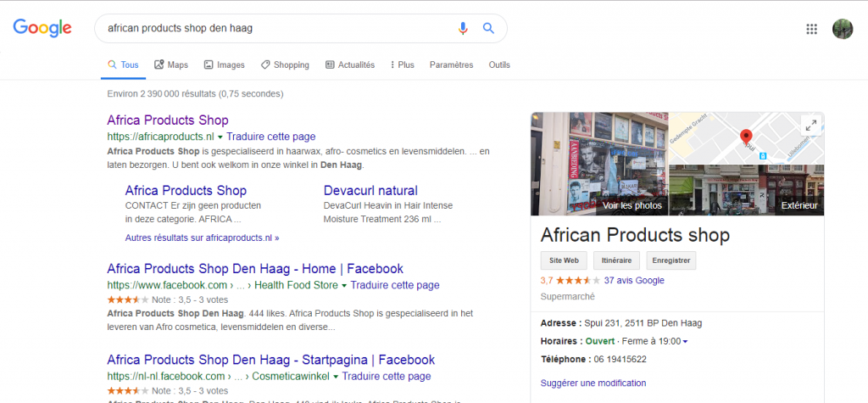Click the Enregistrer button
The image size is (868, 403).
click(671, 260)
